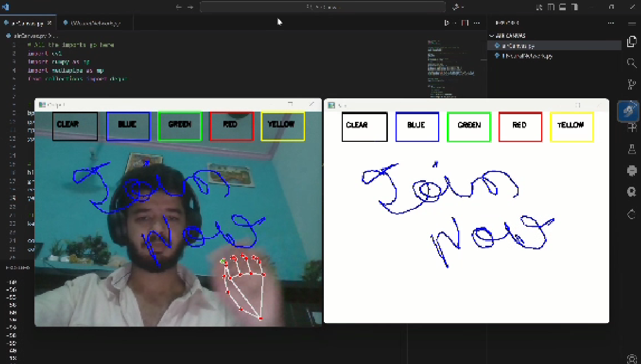Image resolution: width=641 pixels, height=364 pixels.
Task: Click the GREEN color box in white canvas window
Action: 469,126
